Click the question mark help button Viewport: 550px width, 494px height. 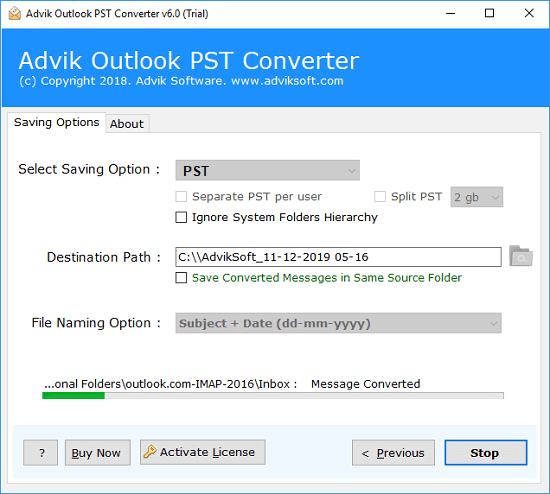click(x=41, y=453)
